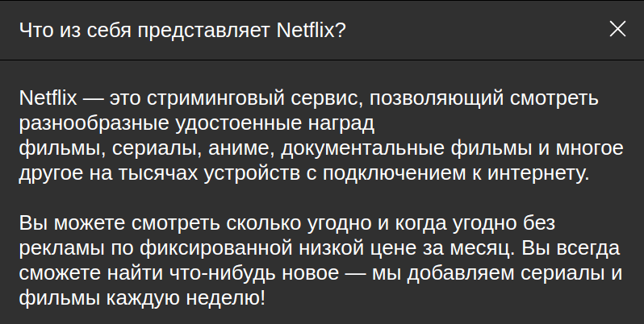The height and width of the screenshot is (324, 644).
Task: Click the word "рекламы" in the second paragraph
Action: pyautogui.click(x=55, y=247)
